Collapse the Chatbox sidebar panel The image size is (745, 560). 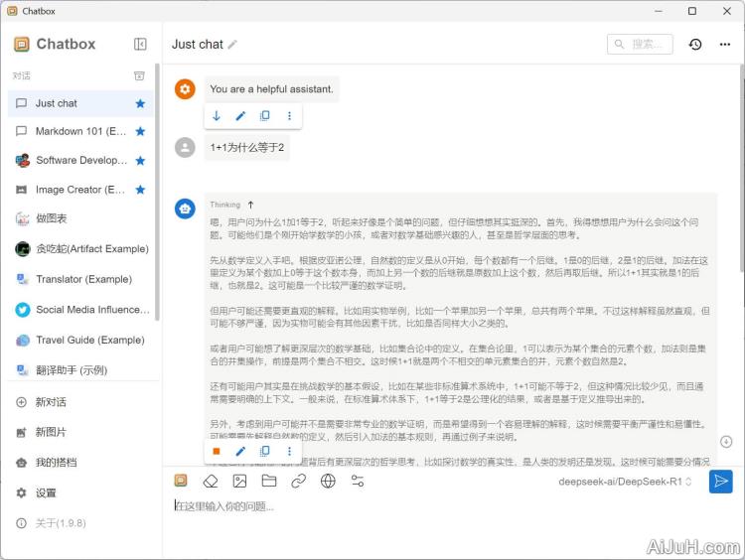[x=140, y=45]
